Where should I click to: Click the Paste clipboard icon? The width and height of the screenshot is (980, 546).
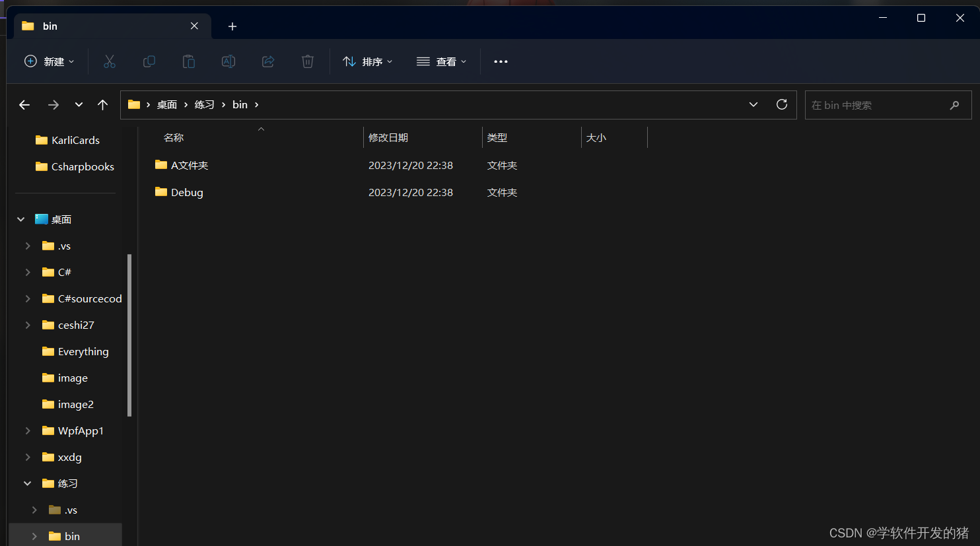click(189, 61)
